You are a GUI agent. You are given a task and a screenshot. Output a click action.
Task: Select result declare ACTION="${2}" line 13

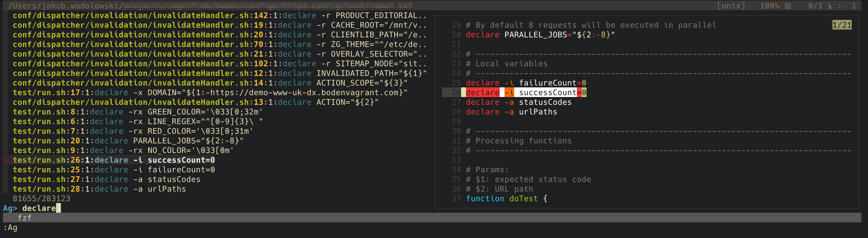pos(196,102)
